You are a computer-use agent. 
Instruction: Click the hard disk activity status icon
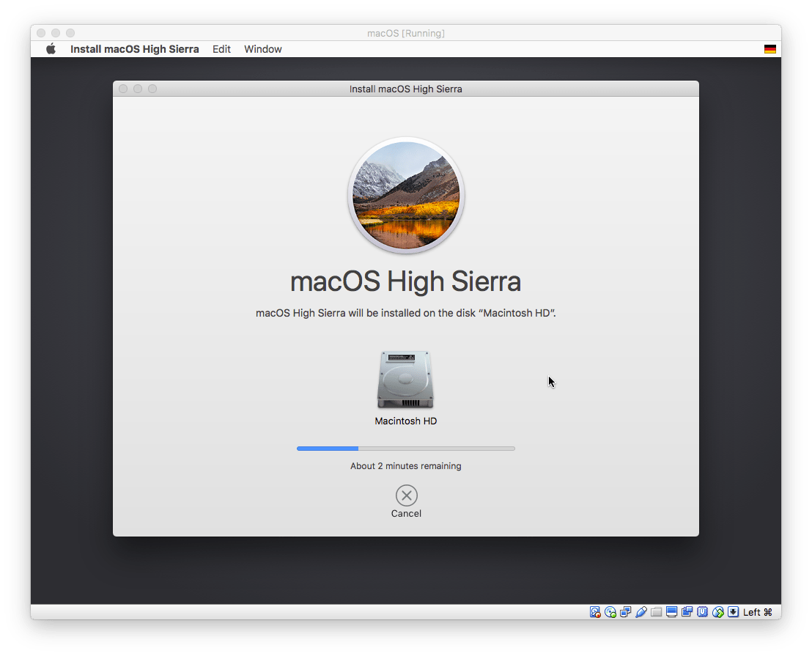coord(595,611)
